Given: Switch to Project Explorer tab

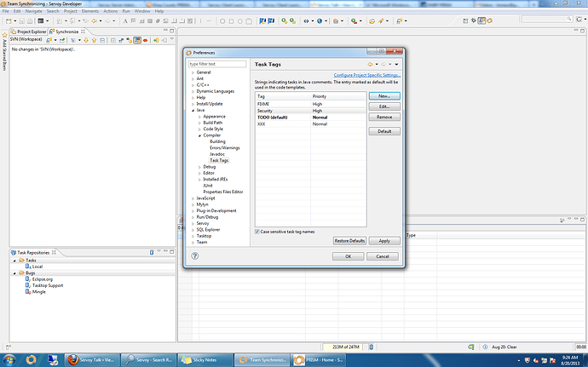Looking at the screenshot, I should [x=29, y=32].
